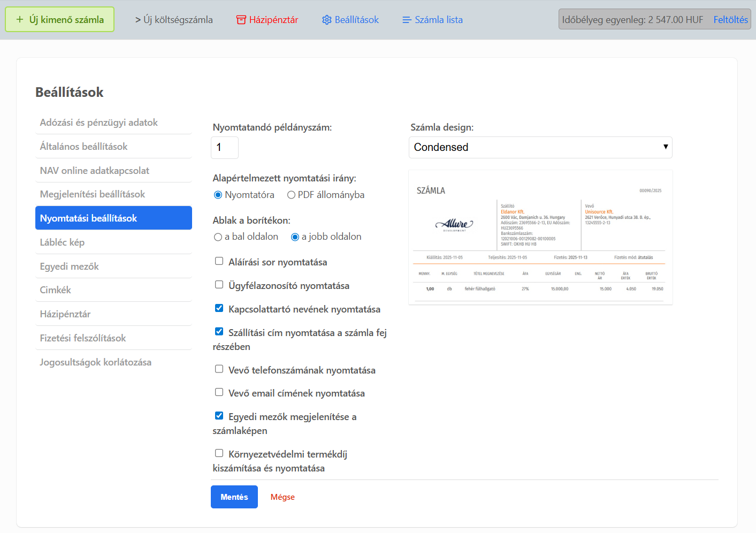
Task: Open Fizetési felszólítások settings tab
Action: click(x=83, y=338)
